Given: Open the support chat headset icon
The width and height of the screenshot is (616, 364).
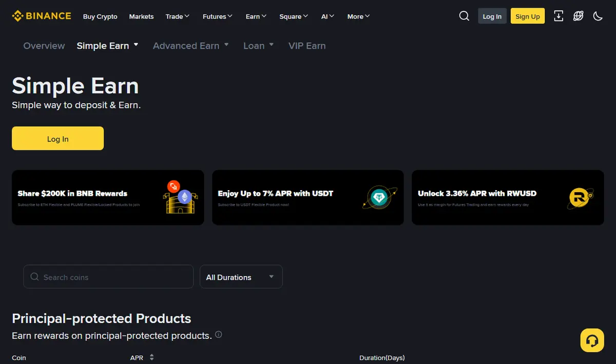Looking at the screenshot, I should click(592, 340).
